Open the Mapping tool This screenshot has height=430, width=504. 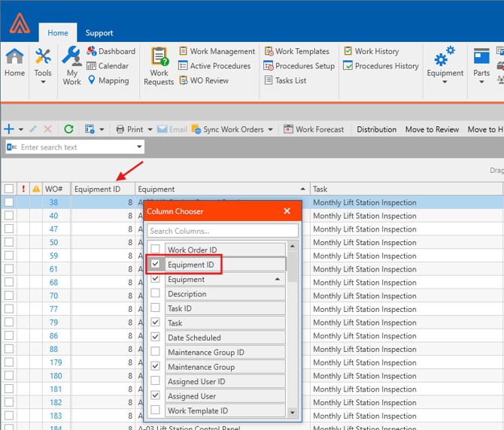click(108, 80)
